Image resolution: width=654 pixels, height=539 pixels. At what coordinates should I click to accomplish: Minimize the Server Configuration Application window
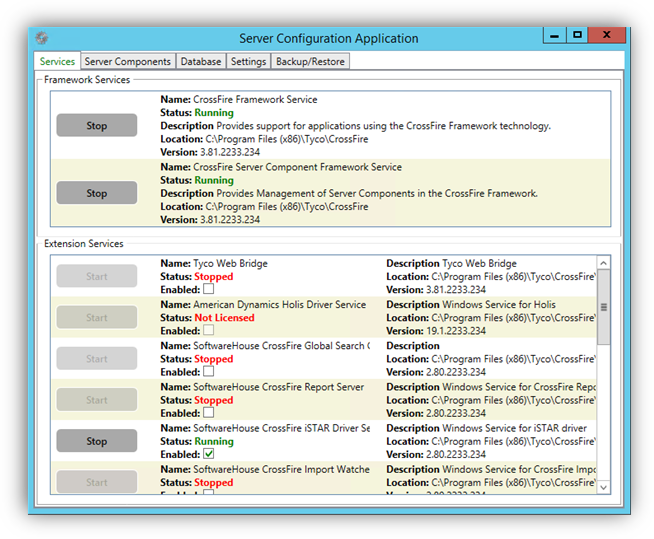(x=555, y=35)
